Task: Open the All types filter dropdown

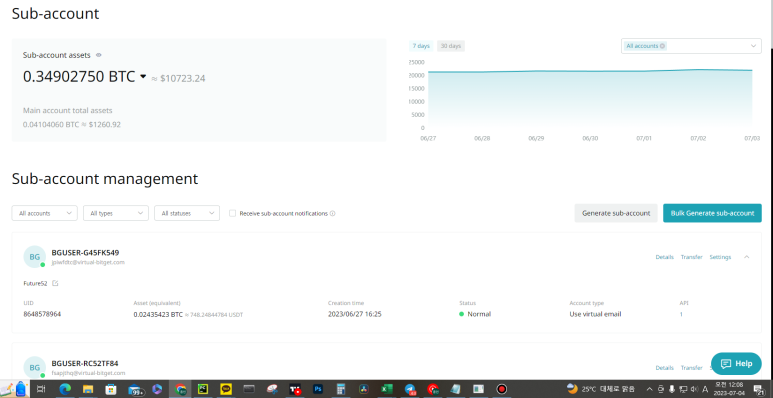Action: click(116, 213)
